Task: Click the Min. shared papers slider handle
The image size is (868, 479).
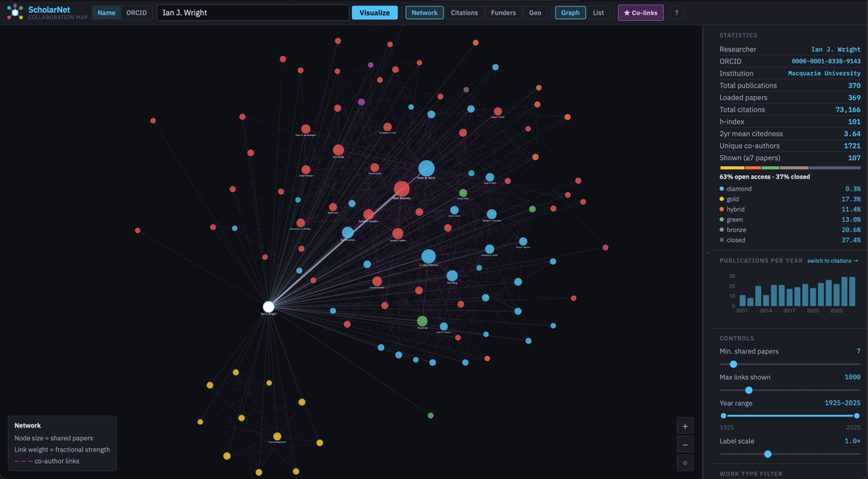Action: click(733, 364)
